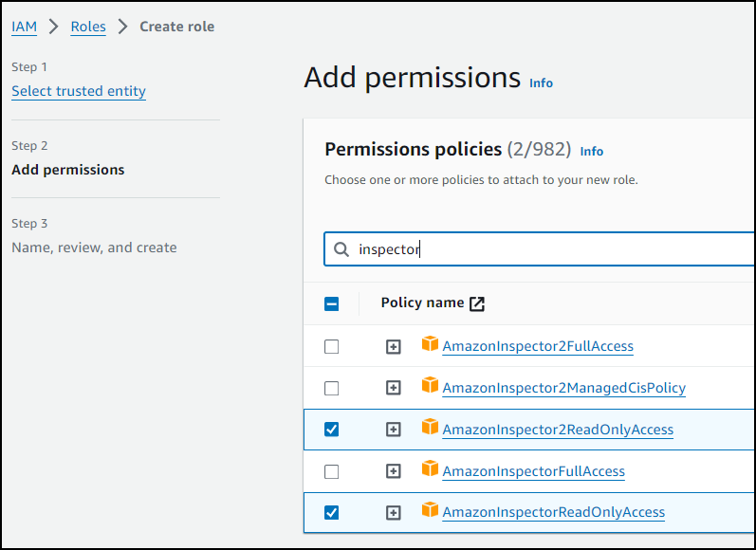Open Roles breadcrumb link
The height and width of the screenshot is (550, 756).
(88, 27)
